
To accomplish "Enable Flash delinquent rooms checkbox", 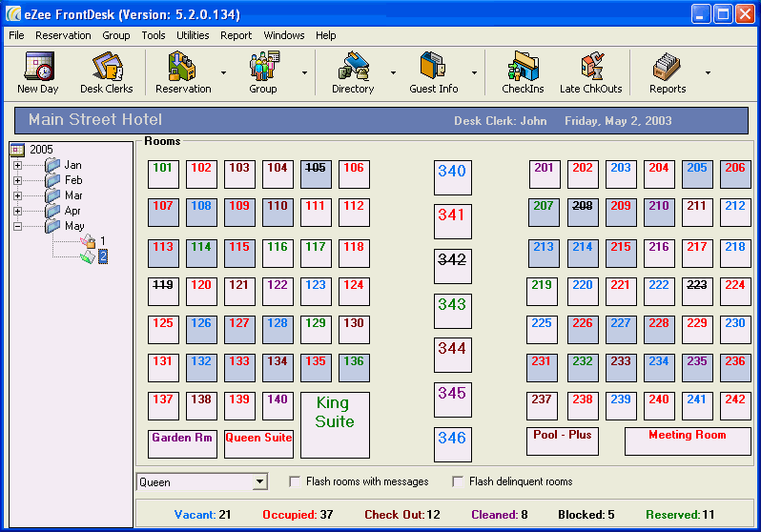I will pyautogui.click(x=457, y=481).
